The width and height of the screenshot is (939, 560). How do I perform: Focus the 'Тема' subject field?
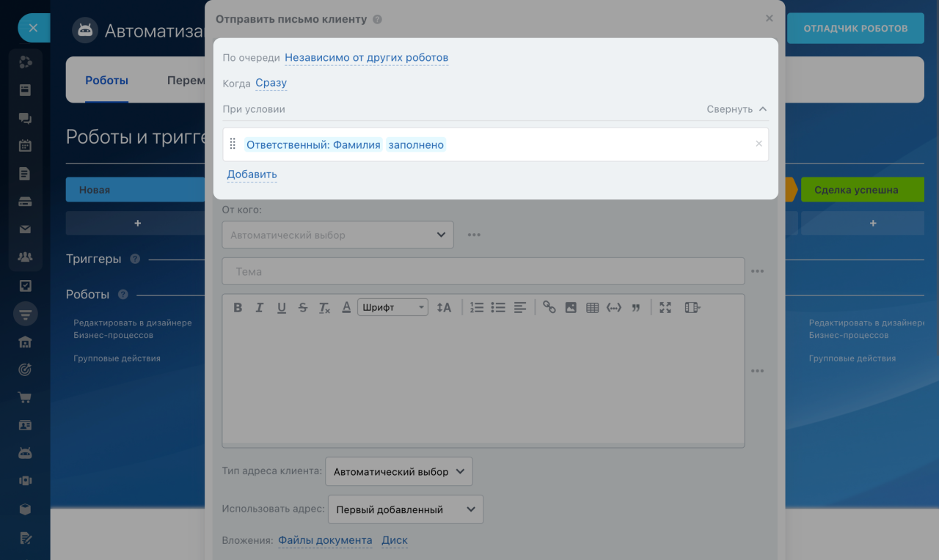coord(483,271)
